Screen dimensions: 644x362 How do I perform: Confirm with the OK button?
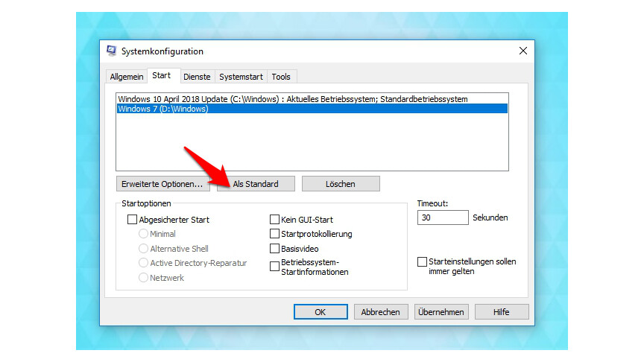point(321,312)
